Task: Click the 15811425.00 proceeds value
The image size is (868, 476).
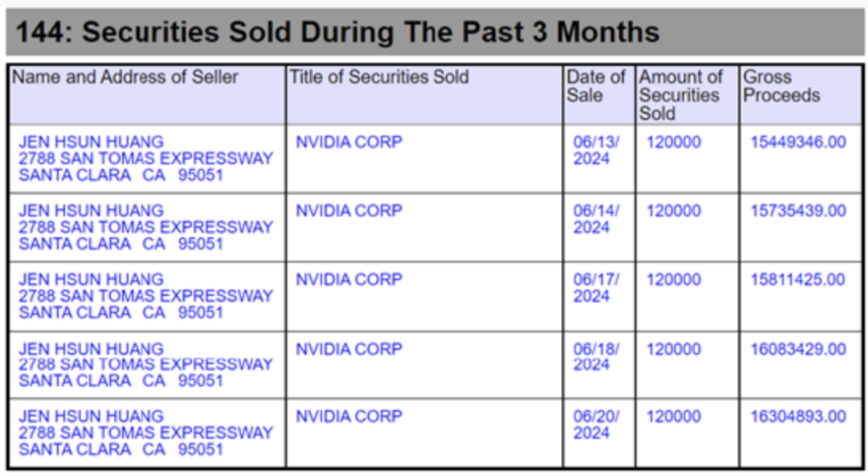Action: [797, 280]
